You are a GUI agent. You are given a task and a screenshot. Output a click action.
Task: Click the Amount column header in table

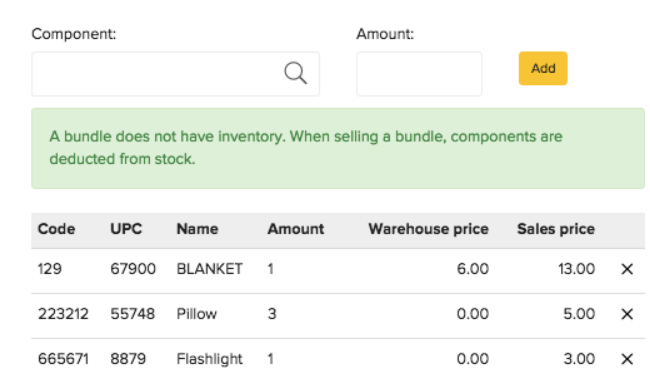coord(296,229)
